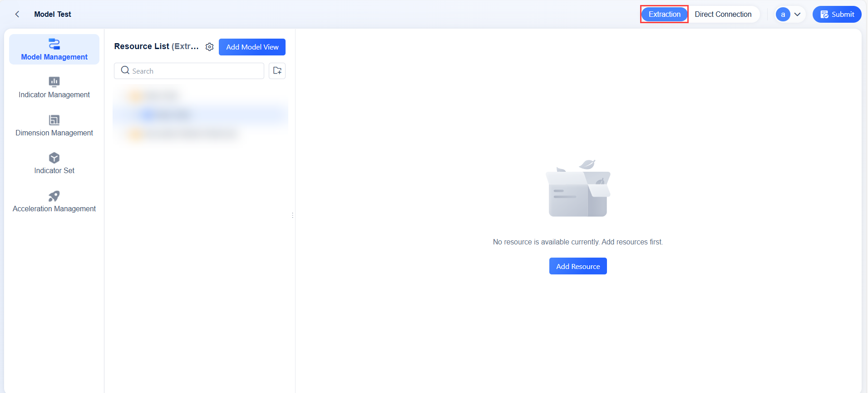Open Indicator Management from the sidebar
The height and width of the screenshot is (393, 868).
point(54,88)
